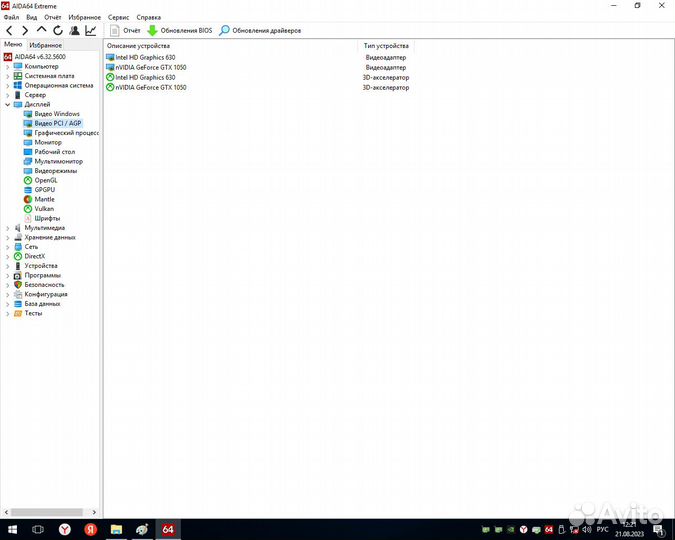Switch to the Избранное tab
Viewport: 675px width, 540px height.
click(x=45, y=45)
